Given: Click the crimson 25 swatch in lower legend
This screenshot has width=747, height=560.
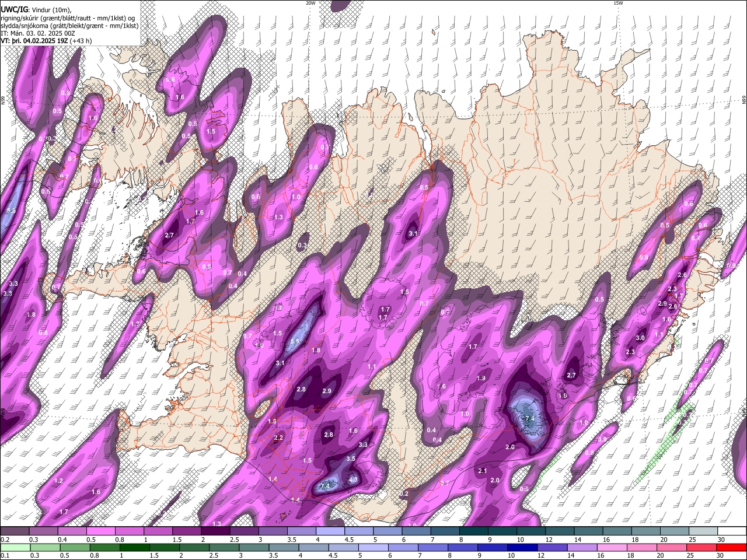Looking at the screenshot, I should 703,547.
